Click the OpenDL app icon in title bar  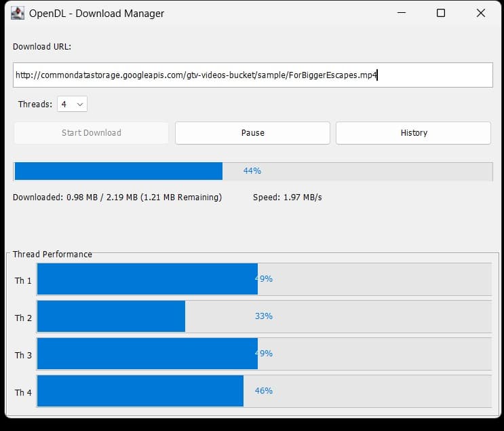pyautogui.click(x=18, y=13)
